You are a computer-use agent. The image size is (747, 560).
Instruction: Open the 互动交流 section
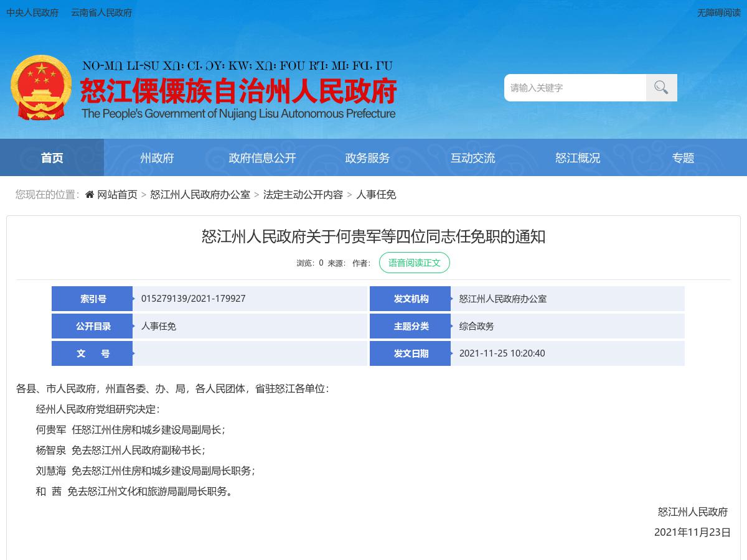coord(472,157)
